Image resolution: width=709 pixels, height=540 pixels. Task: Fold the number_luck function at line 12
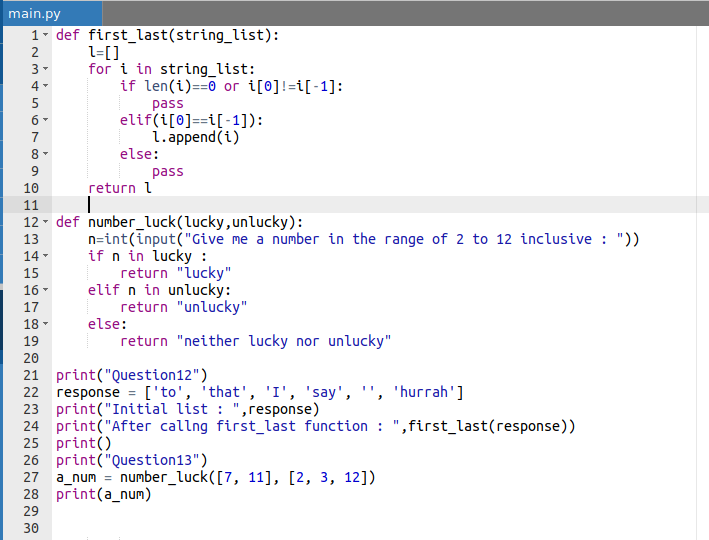pos(46,222)
